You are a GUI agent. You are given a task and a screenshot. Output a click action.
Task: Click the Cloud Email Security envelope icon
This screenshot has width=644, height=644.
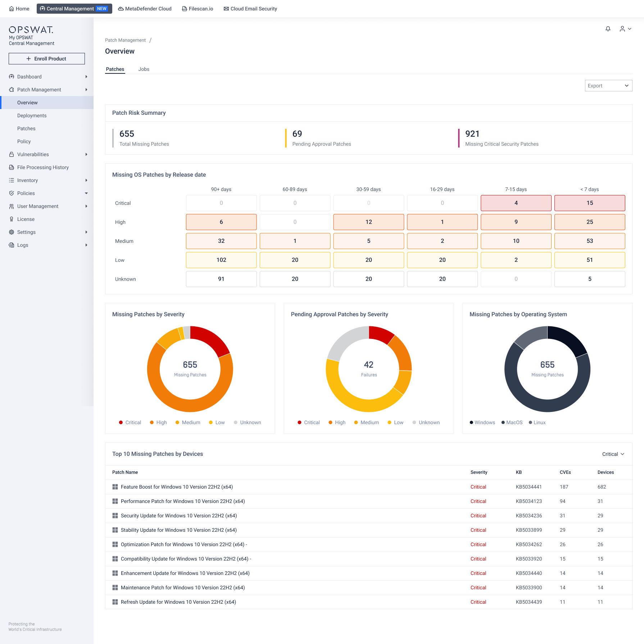coord(226,9)
